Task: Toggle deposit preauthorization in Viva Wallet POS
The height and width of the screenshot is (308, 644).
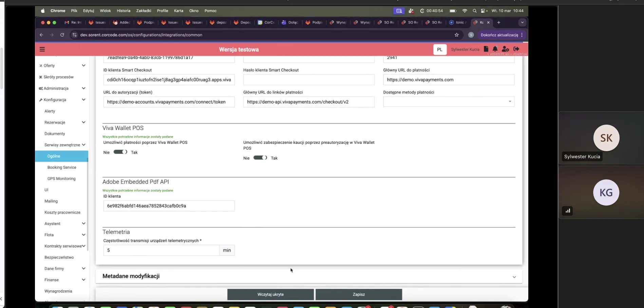Action: tap(260, 158)
